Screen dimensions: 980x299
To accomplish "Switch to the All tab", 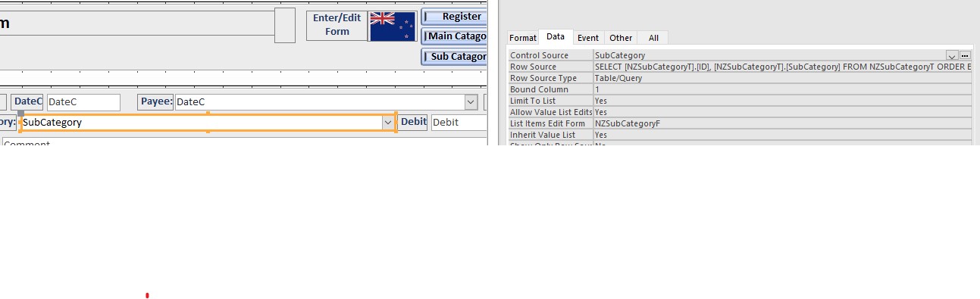I will pyautogui.click(x=653, y=38).
